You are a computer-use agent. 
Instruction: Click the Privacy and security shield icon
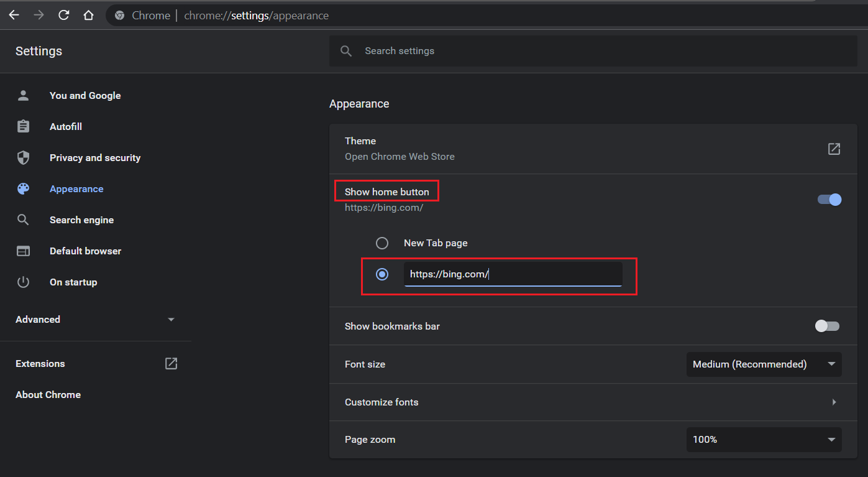coord(23,157)
